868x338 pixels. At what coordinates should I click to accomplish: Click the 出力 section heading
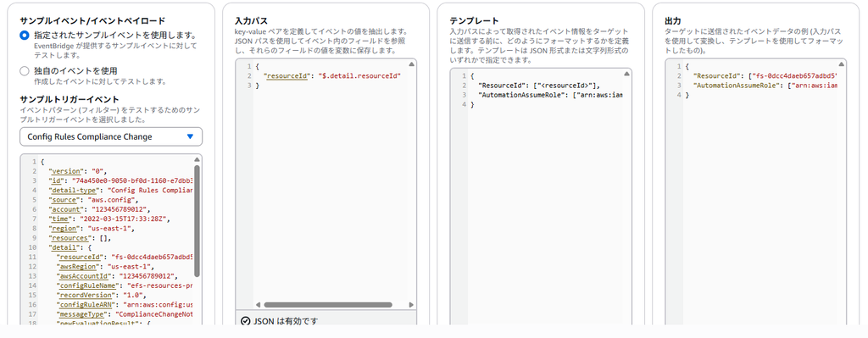[x=672, y=20]
